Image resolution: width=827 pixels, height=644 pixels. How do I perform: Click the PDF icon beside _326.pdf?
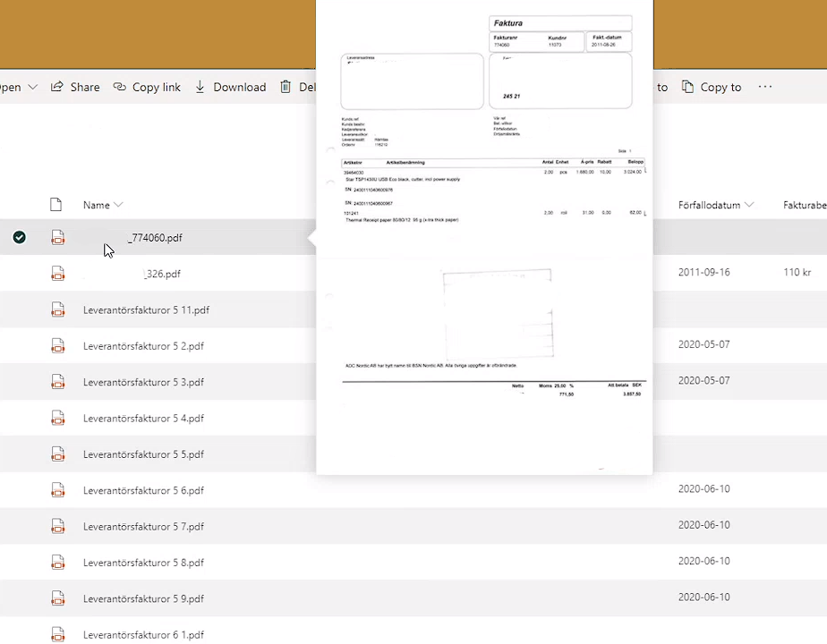click(x=57, y=274)
